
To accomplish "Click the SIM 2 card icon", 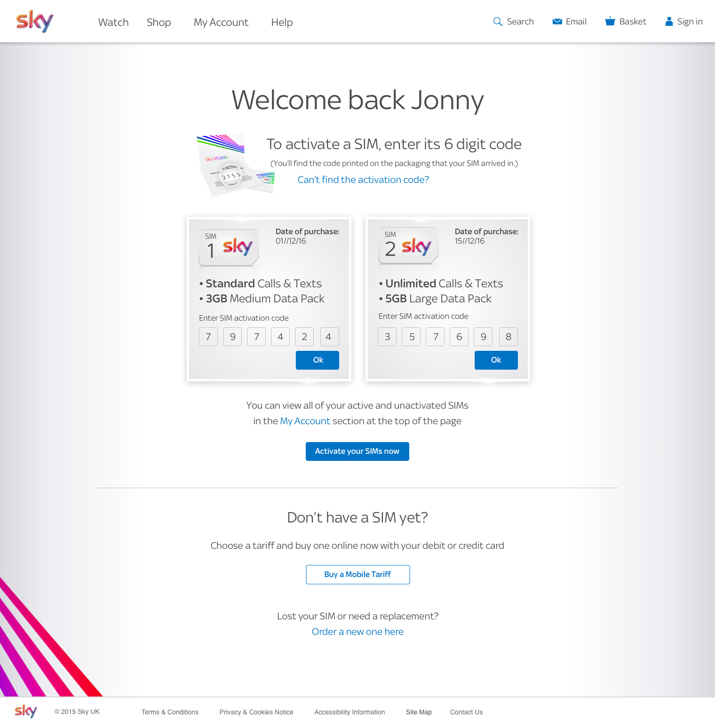I will pos(408,245).
